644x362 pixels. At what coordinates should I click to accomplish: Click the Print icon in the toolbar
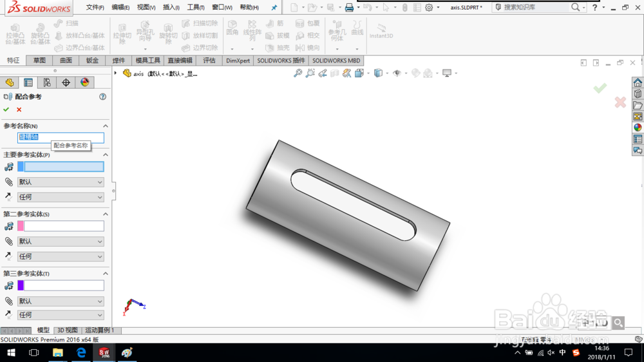click(x=349, y=7)
